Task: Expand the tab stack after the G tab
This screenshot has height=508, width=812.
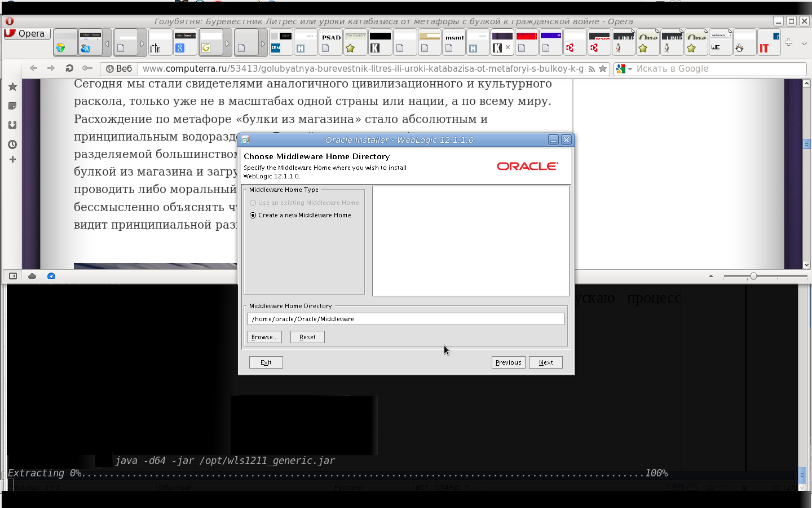Action: pos(227,43)
